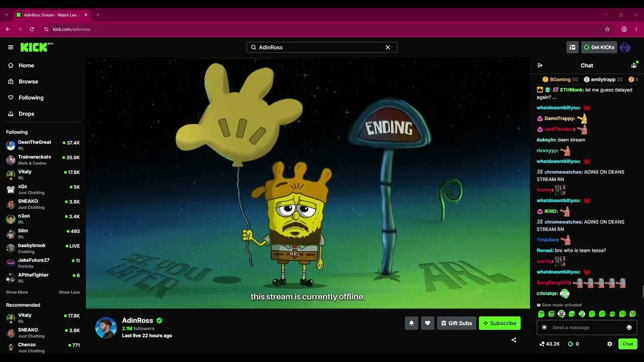Open the chat leaderboard icon

634,65
